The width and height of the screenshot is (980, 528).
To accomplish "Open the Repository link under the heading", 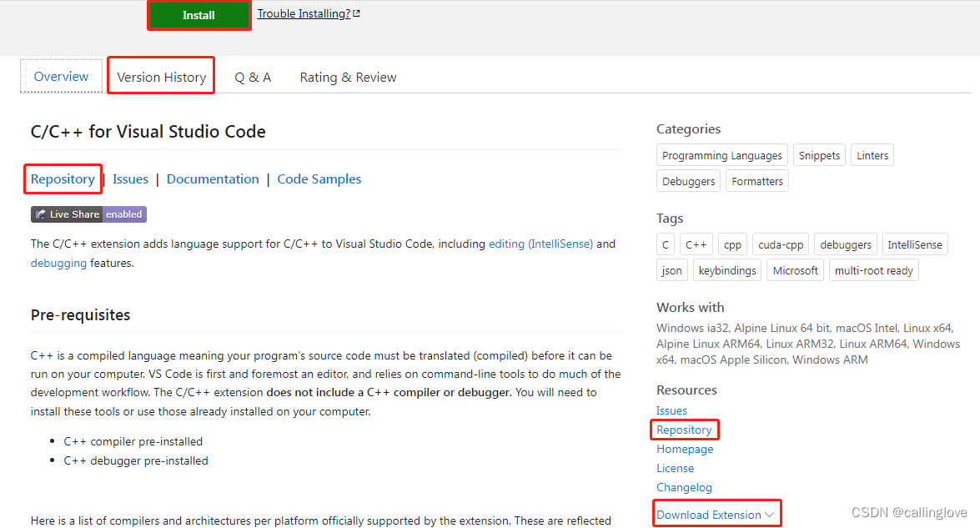I will (x=63, y=179).
